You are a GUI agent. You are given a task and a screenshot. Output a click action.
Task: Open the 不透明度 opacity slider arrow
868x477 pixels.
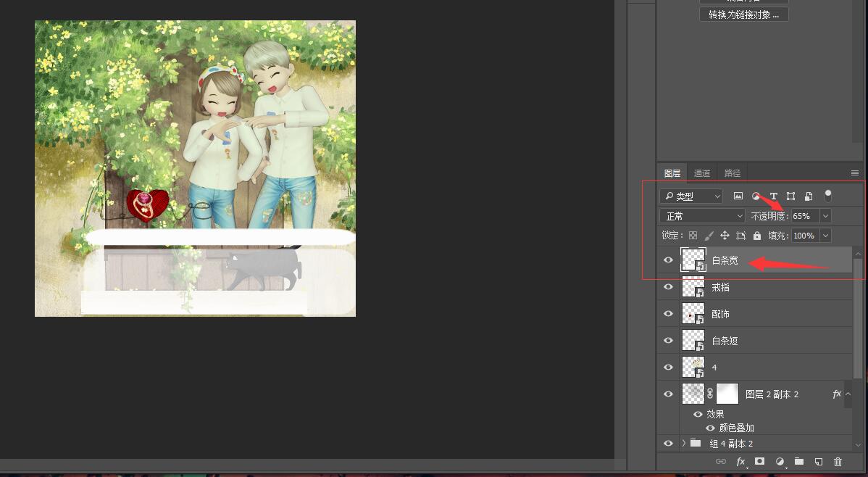[826, 216]
